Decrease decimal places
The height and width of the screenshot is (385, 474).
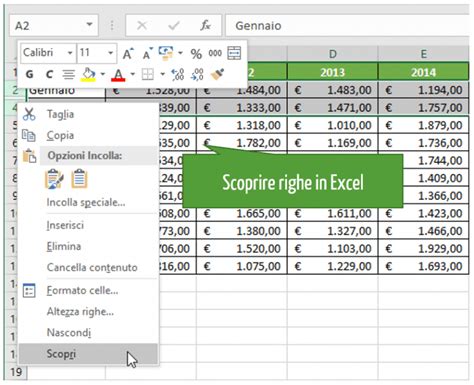tap(197, 74)
